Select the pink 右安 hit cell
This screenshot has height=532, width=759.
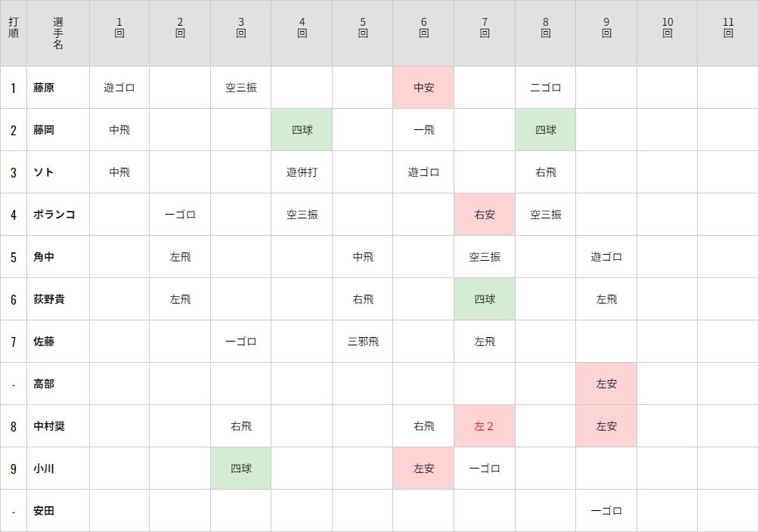tap(485, 215)
